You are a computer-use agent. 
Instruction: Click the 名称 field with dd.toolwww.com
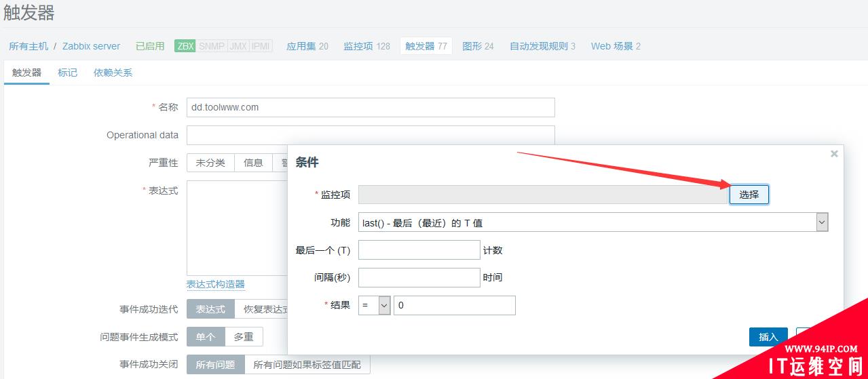pos(371,107)
